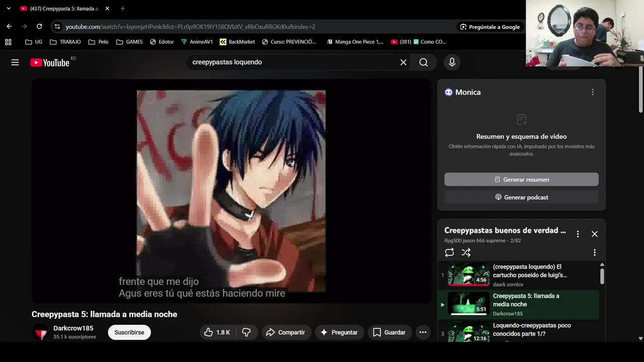Open the Manga One Piece bookmark
This screenshot has height=362, width=644.
[355, 42]
